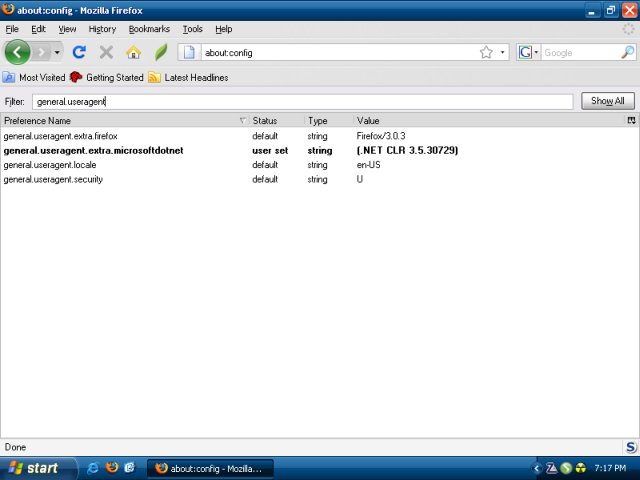Open the back/forward history dropdown
Screen dimensions: 640x480
(x=57, y=52)
